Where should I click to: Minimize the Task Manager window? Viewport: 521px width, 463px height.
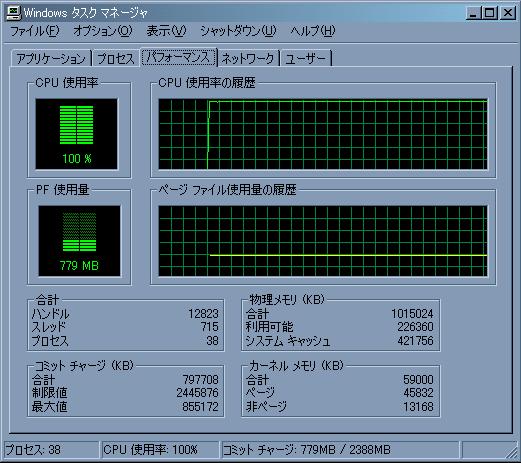(x=473, y=13)
